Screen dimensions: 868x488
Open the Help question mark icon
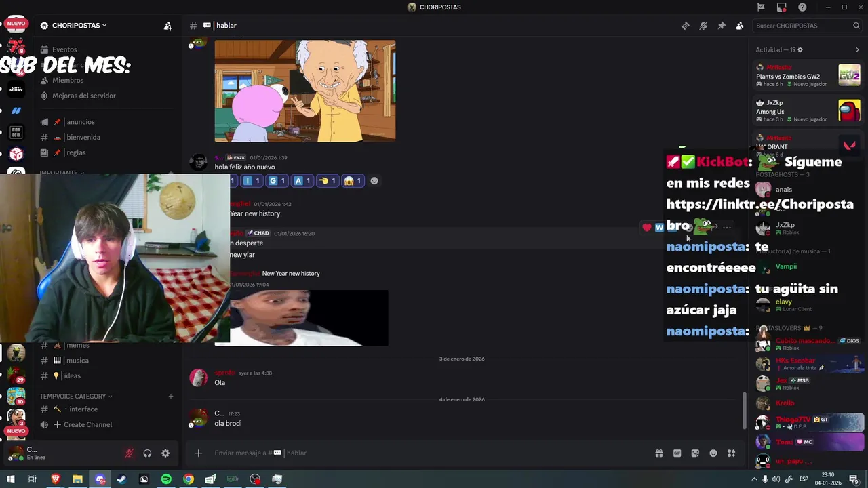[x=802, y=7]
